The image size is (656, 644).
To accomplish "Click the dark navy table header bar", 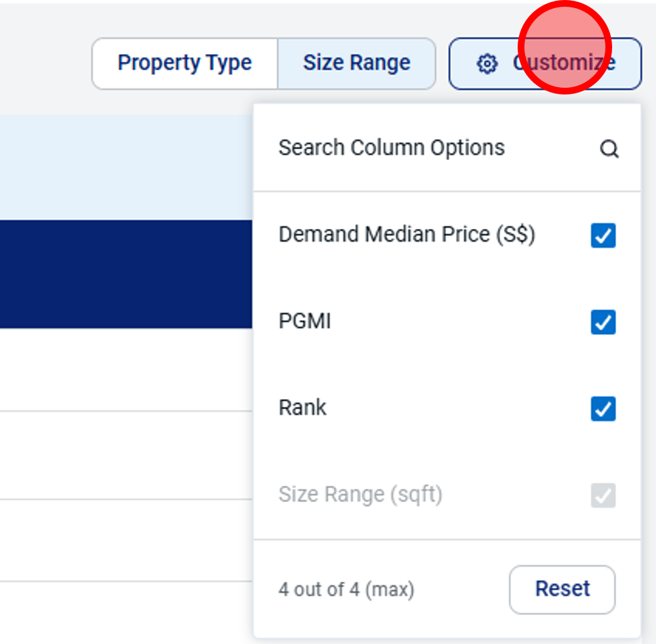I will [126, 274].
